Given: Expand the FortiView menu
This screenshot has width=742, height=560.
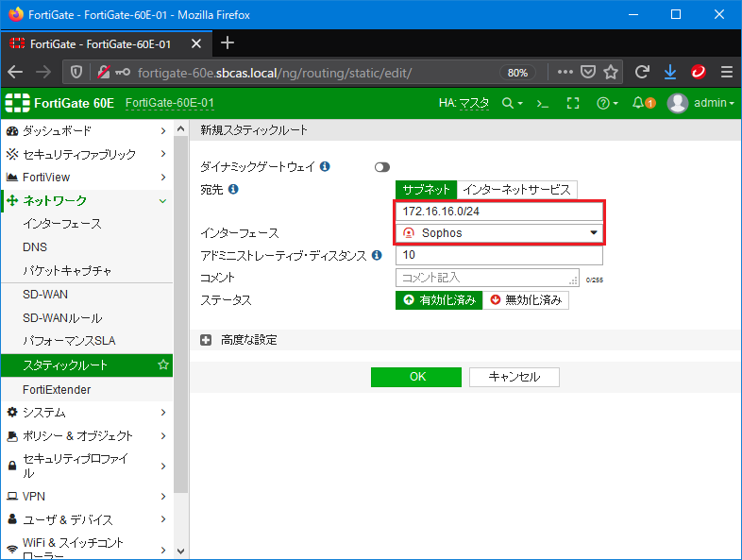Looking at the screenshot, I should [x=87, y=177].
